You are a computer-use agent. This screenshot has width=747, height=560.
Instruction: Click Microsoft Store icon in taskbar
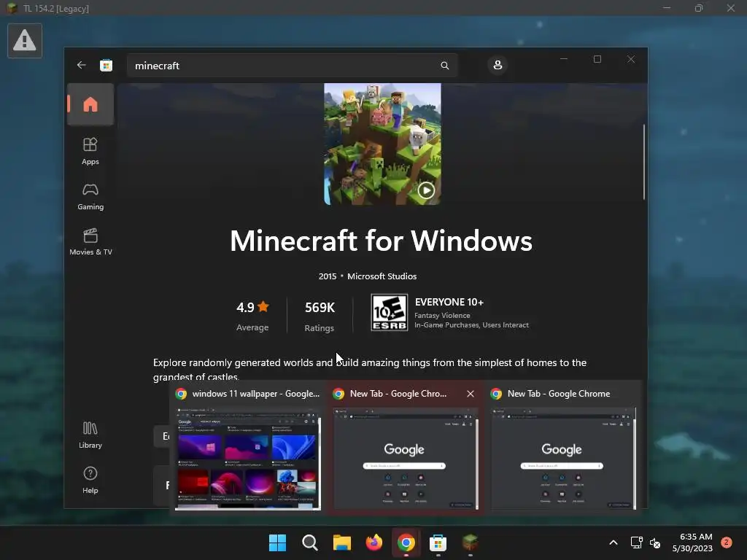(438, 542)
